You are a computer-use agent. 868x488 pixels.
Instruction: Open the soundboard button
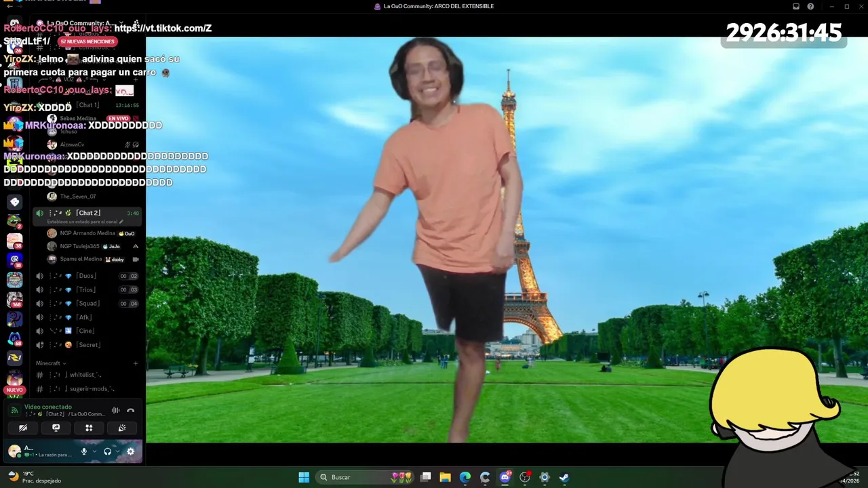coord(122,428)
